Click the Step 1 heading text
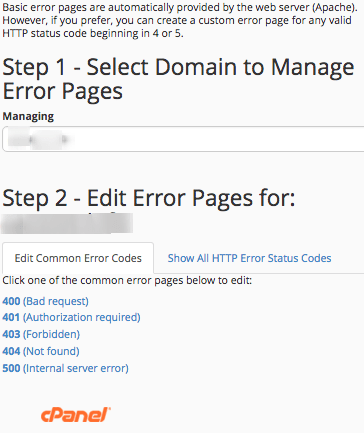Screen dimensions: 364x436 (178, 79)
